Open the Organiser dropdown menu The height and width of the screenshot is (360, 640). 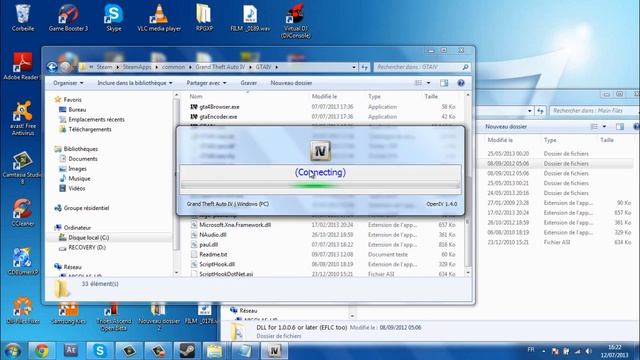68,83
